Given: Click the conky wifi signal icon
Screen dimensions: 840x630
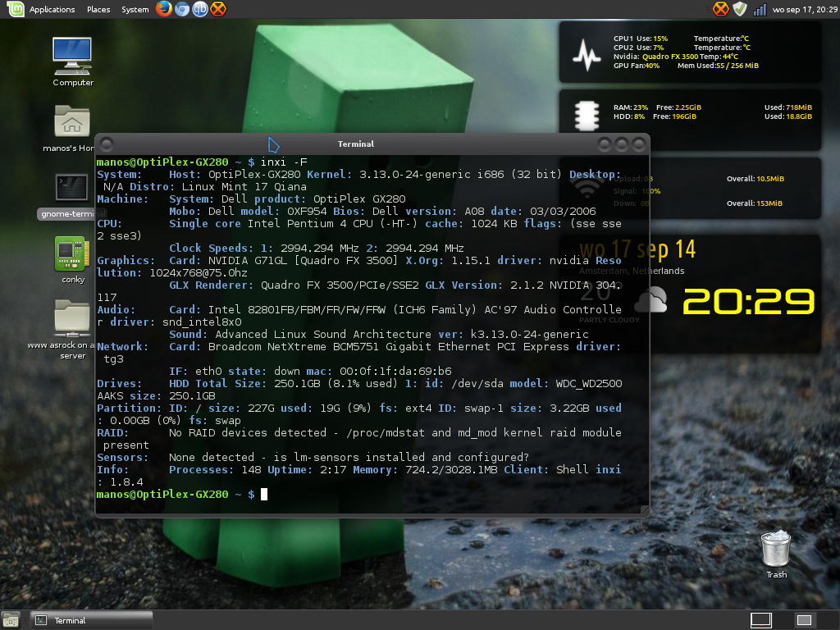Looking at the screenshot, I should click(x=587, y=186).
